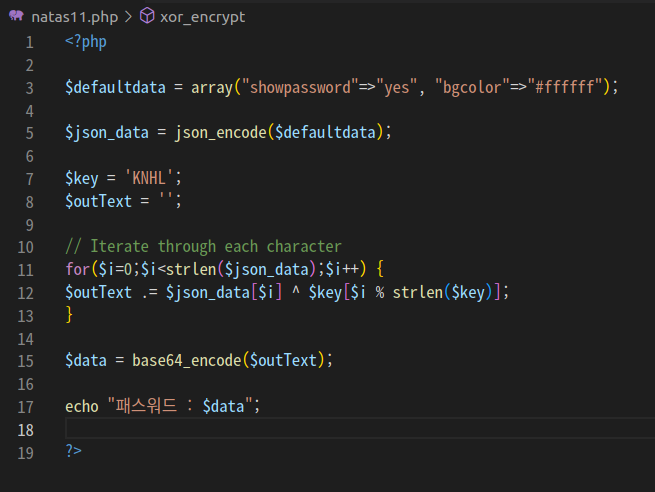
Task: Click the for keyword on line 11
Action: pyautogui.click(x=78, y=269)
